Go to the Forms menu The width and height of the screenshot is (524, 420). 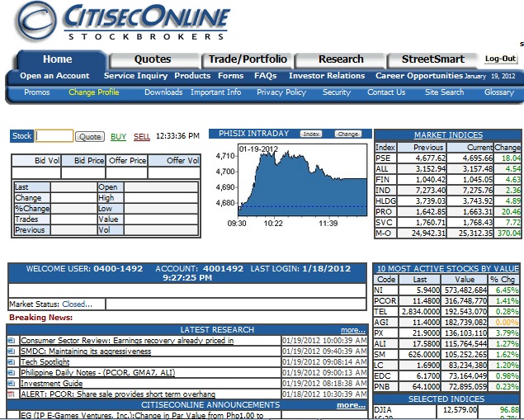(231, 76)
